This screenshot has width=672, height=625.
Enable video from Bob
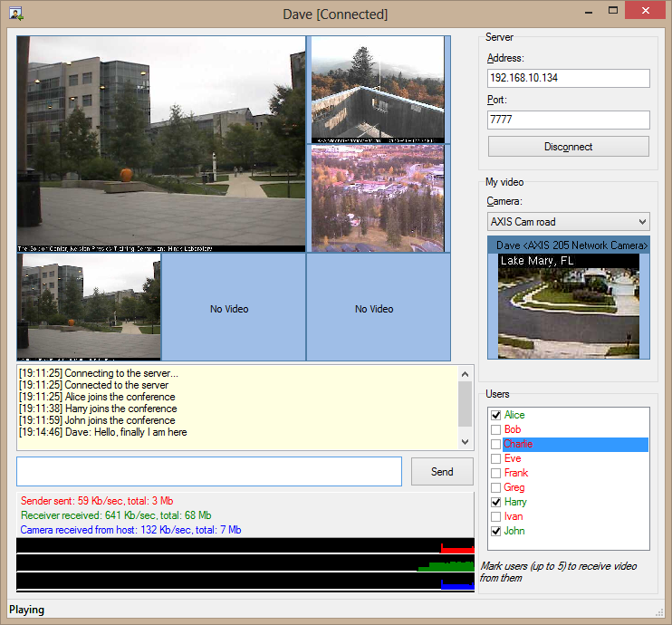[495, 429]
